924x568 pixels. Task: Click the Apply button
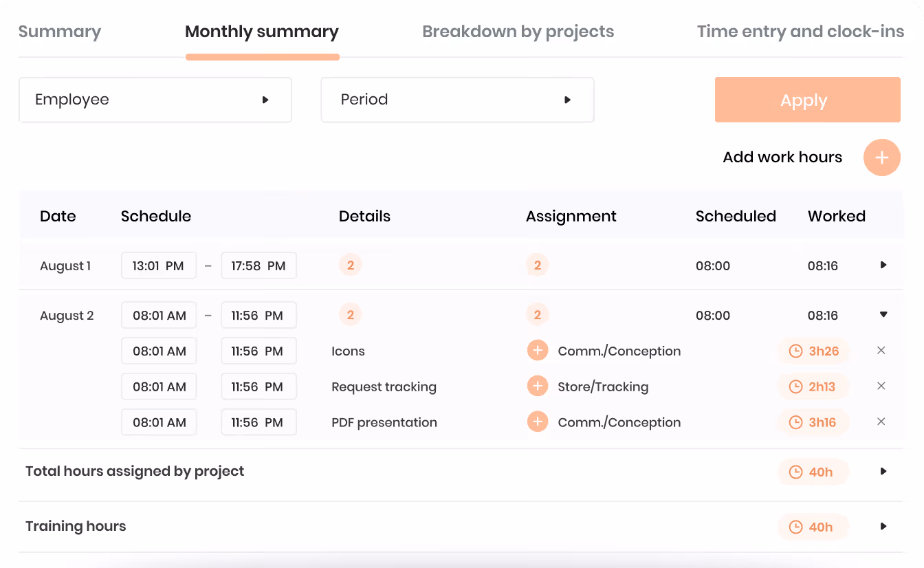tap(808, 100)
